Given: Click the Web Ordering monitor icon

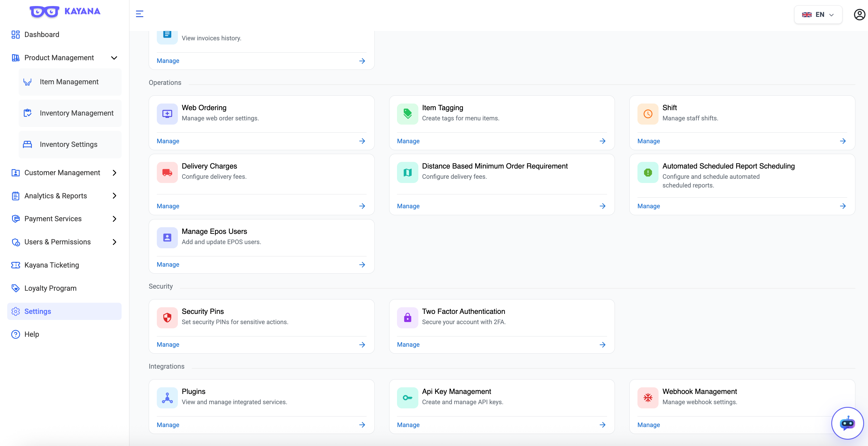Looking at the screenshot, I should [167, 114].
